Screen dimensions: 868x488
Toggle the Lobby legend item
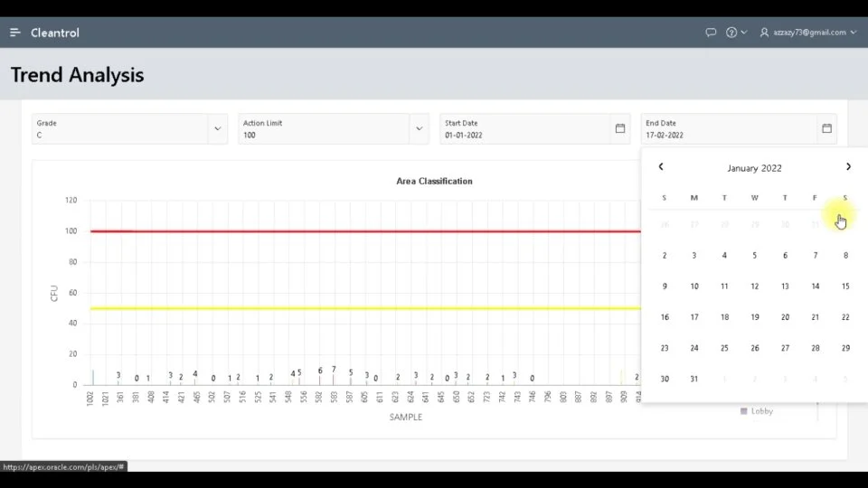[761, 411]
